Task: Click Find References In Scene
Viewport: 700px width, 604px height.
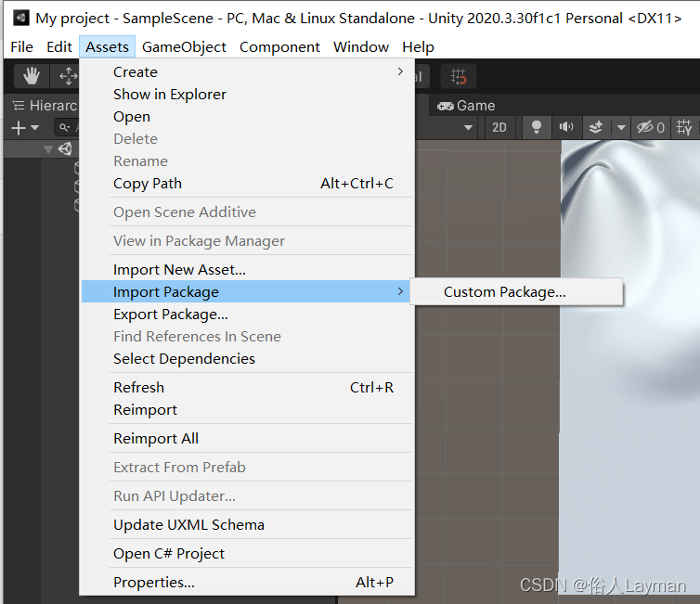Action: pyautogui.click(x=245, y=337)
